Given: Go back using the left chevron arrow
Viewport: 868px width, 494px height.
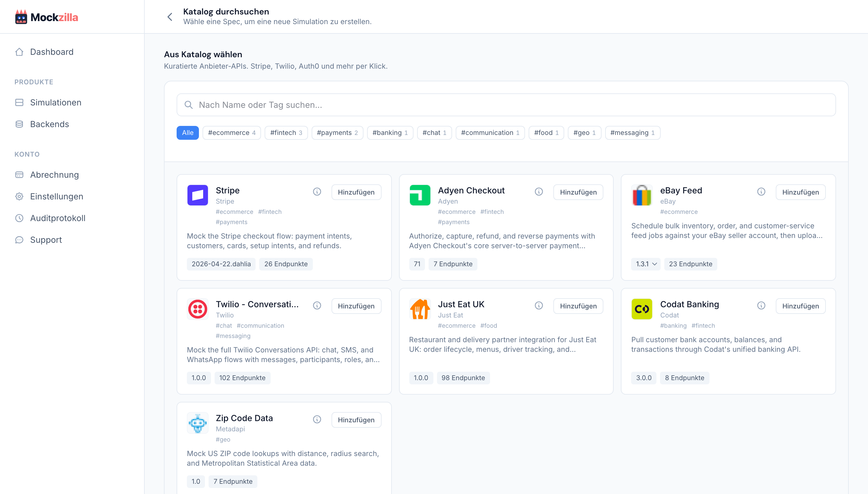Looking at the screenshot, I should coord(170,17).
